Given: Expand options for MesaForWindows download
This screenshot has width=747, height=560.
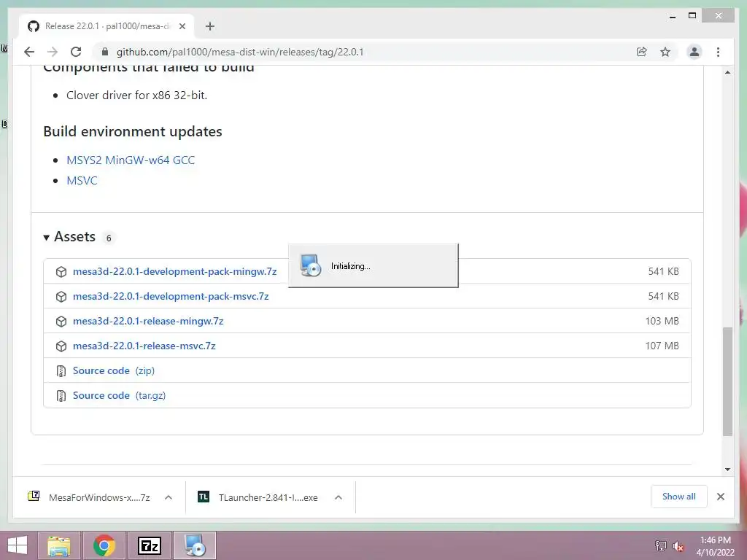Looking at the screenshot, I should click(169, 497).
